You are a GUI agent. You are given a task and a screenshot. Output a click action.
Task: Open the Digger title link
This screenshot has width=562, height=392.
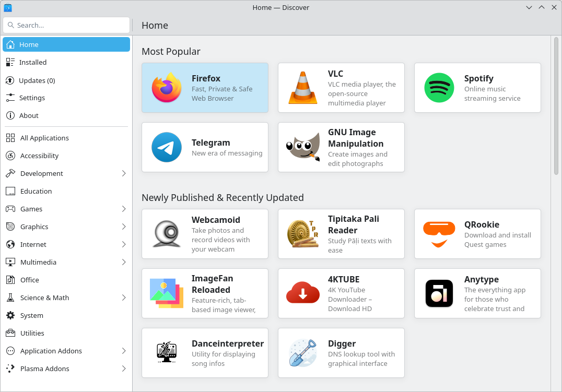[342, 343]
